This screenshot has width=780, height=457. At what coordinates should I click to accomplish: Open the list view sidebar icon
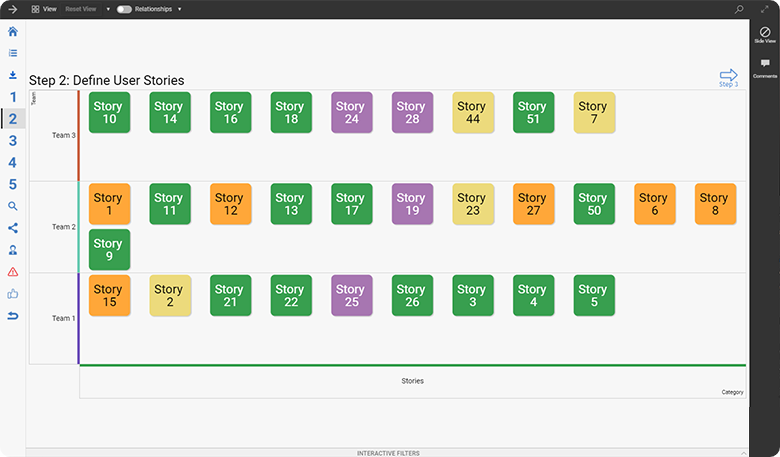[x=13, y=53]
